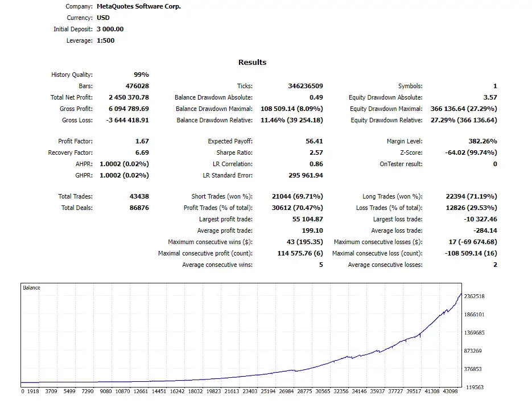Viewport: 532px width, 408px height.
Task: Select the Initial Deposit amount 3 000.00
Action: [110, 29]
